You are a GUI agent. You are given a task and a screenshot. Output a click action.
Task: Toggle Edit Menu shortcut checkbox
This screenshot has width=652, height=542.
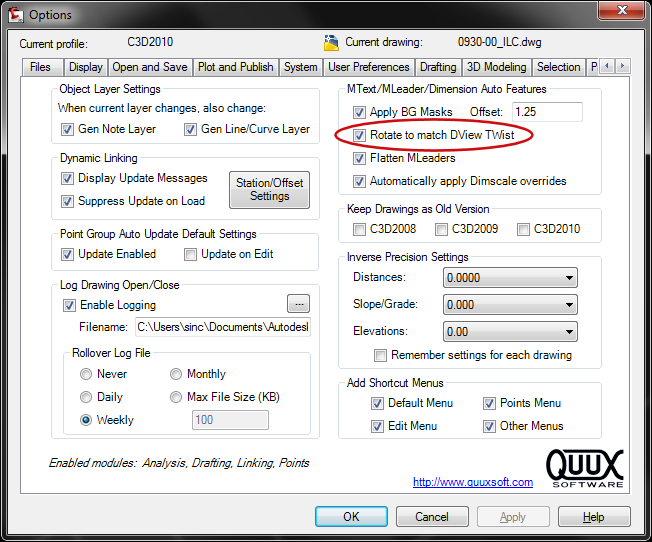377,426
